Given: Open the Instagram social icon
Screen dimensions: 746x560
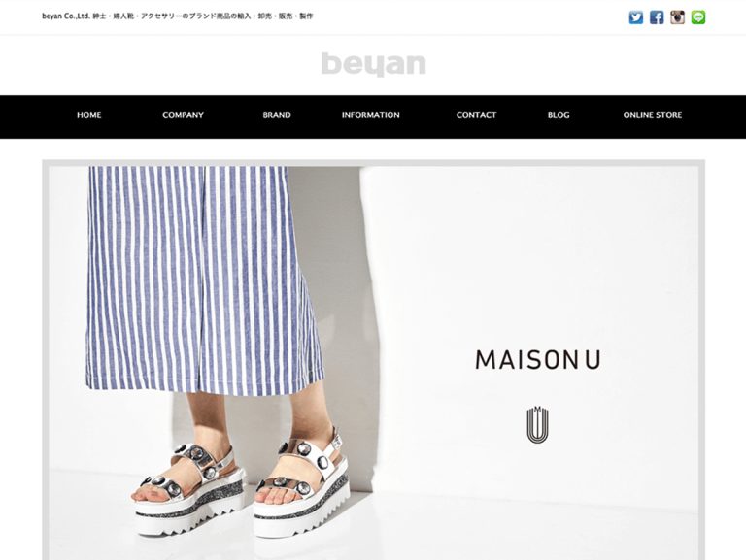Looking at the screenshot, I should (677, 17).
